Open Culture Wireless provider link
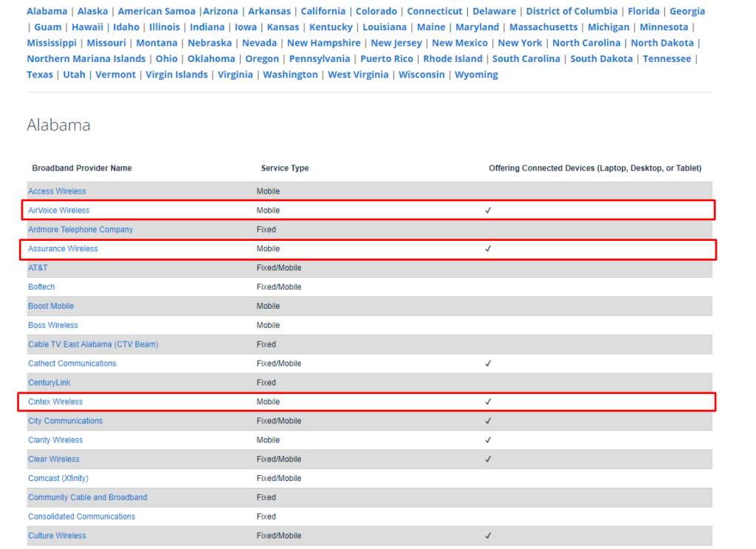 57,536
